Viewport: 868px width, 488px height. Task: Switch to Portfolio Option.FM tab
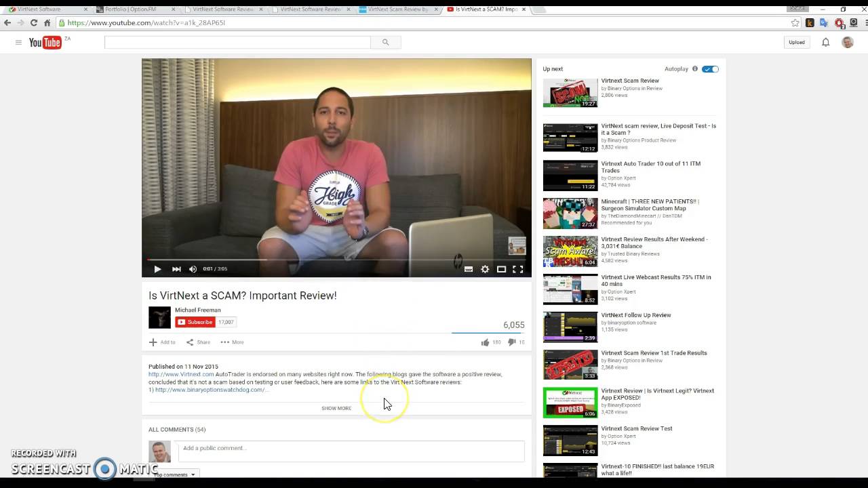[x=136, y=9]
